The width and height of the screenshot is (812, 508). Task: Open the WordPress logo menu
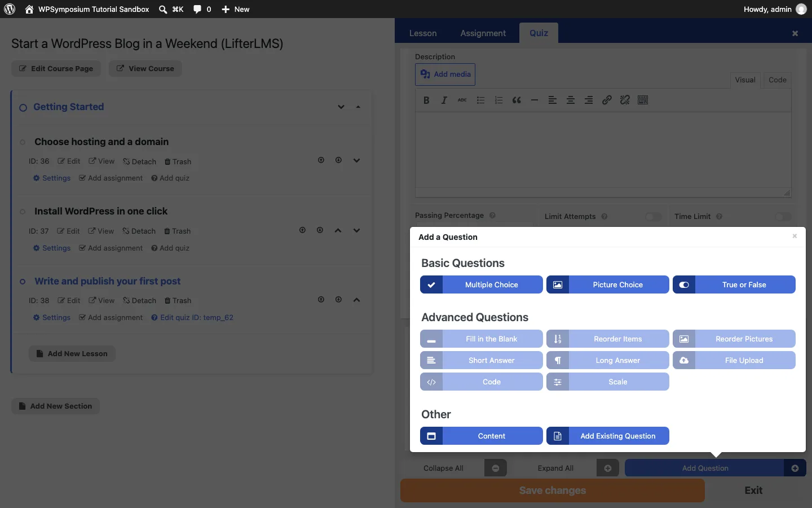tap(10, 9)
